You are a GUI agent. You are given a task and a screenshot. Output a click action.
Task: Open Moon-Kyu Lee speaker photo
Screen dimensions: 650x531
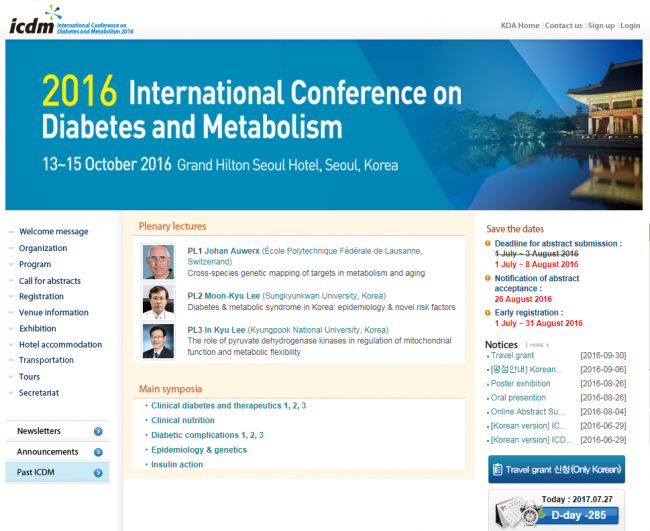pyautogui.click(x=158, y=301)
